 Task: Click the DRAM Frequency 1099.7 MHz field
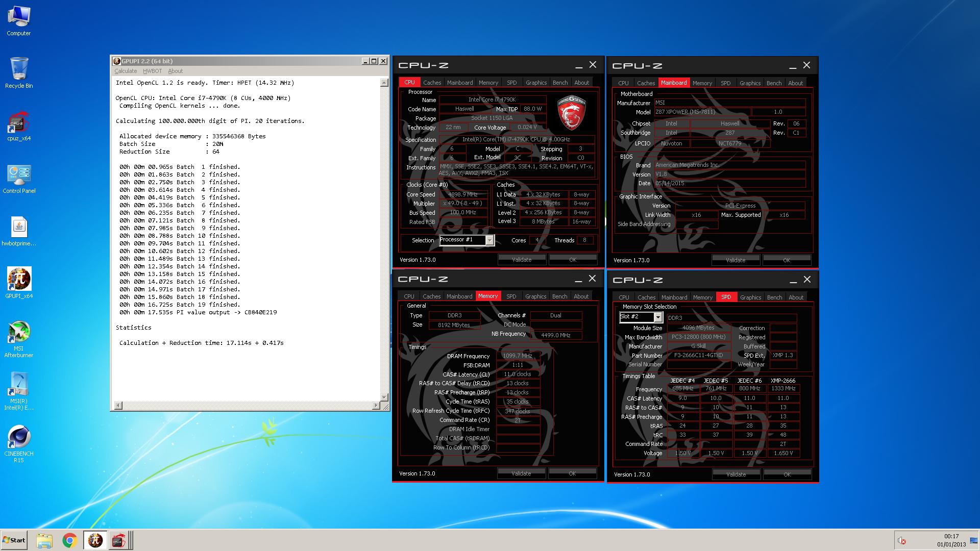click(x=518, y=356)
